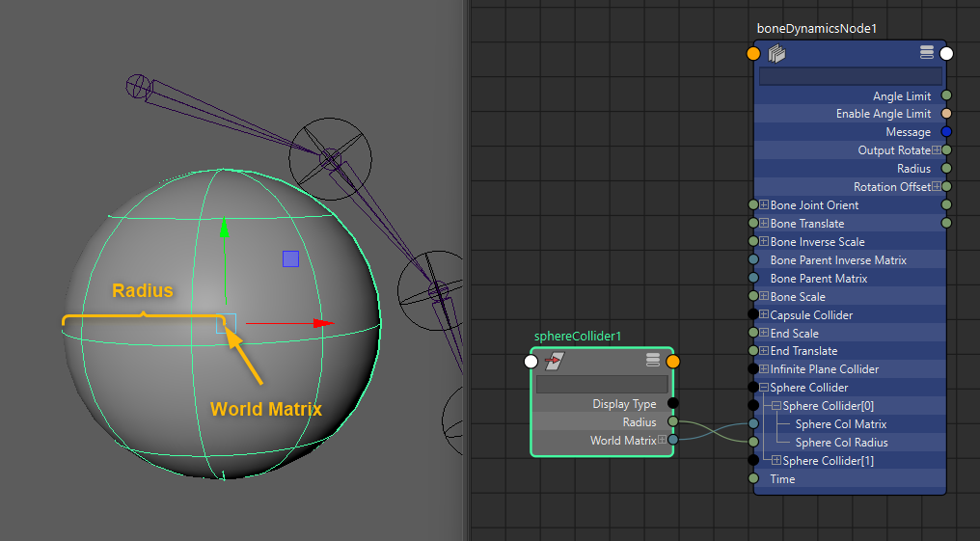Toggle boneDynamicsNode1 attribute view mode icon
This screenshot has height=541, width=980.
pyautogui.click(x=927, y=53)
